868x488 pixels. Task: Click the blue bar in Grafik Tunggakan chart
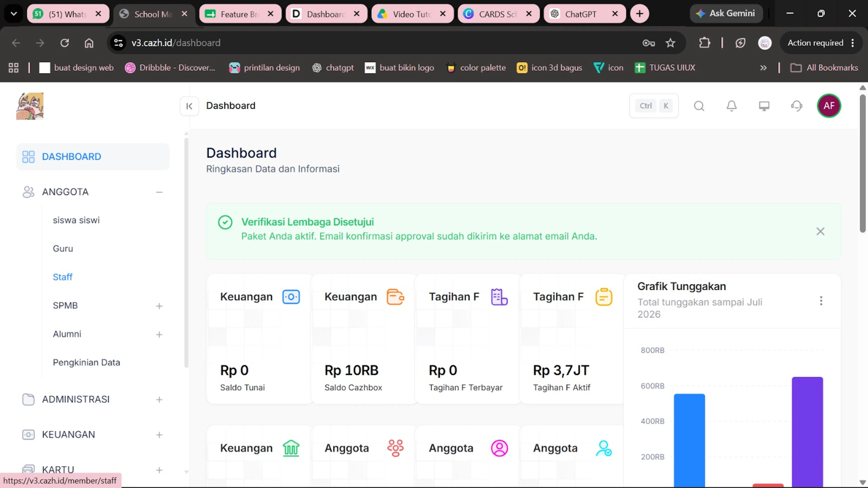[x=689, y=440]
